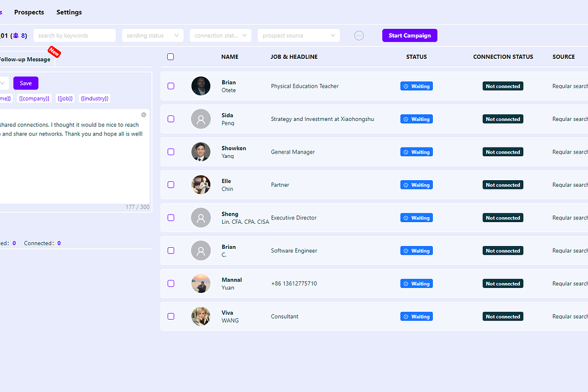Image resolution: width=588 pixels, height=392 pixels.
Task: Click the New badge on Follow-up Message
Action: (x=54, y=52)
